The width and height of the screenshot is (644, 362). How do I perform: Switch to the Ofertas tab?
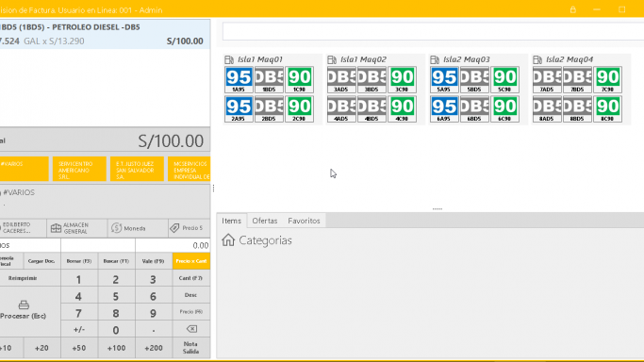[265, 221]
